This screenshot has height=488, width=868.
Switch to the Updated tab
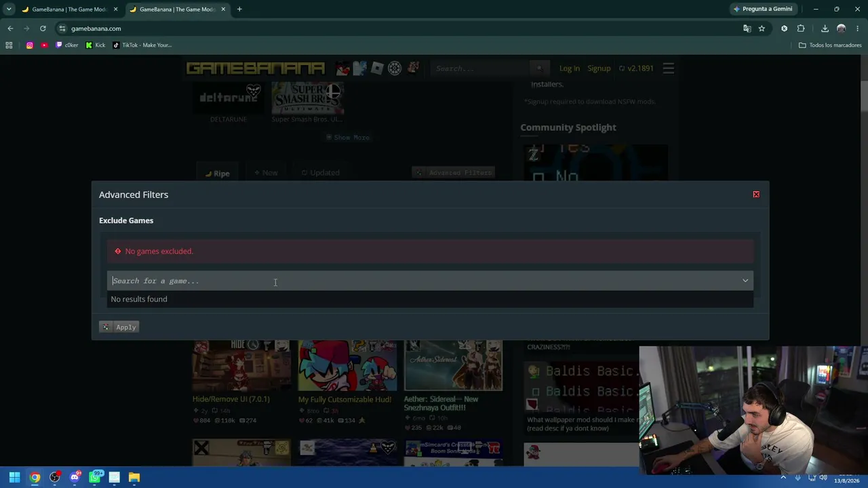tap(321, 173)
